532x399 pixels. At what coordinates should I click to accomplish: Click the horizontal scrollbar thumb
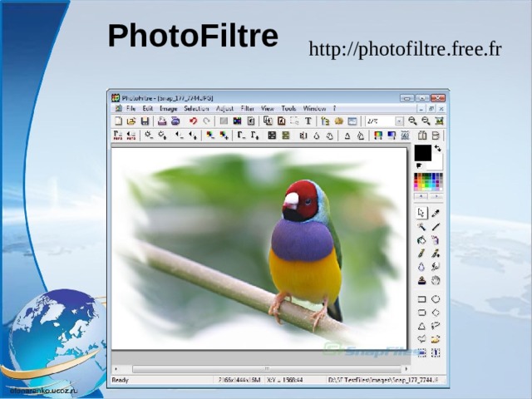267,368
